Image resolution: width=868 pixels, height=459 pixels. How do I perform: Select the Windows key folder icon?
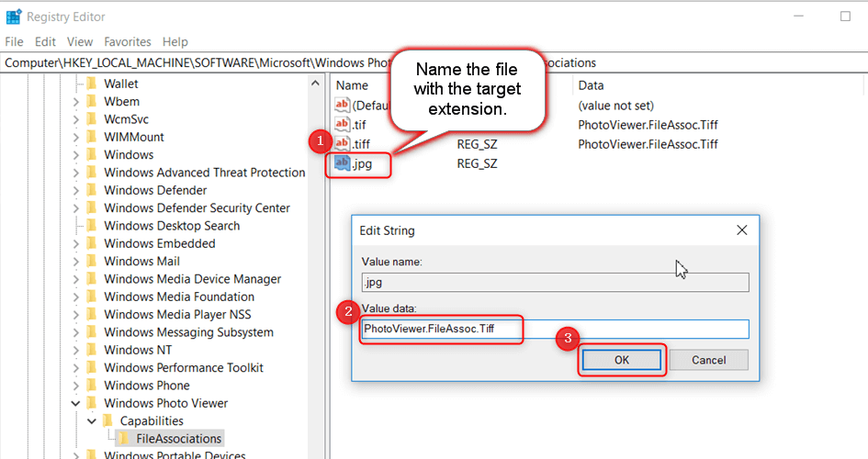(x=92, y=154)
